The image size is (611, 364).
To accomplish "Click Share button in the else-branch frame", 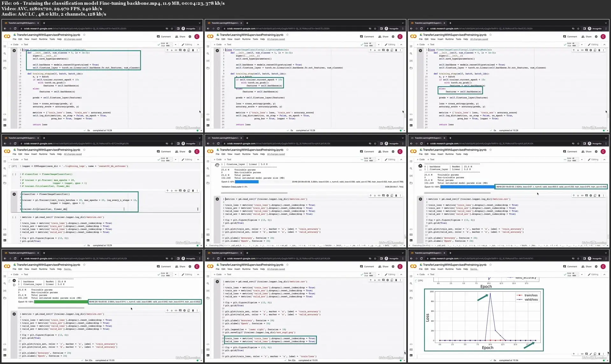I will tap(586, 37).
